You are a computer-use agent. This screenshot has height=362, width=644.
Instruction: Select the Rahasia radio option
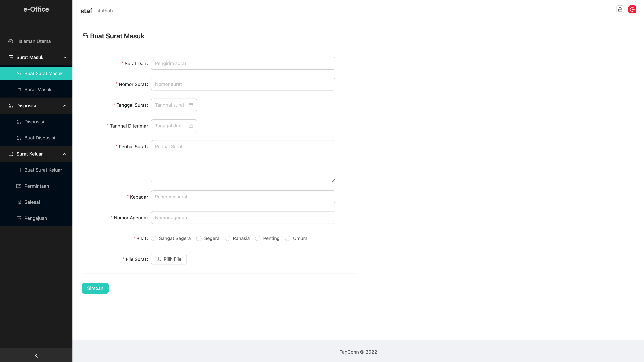228,238
